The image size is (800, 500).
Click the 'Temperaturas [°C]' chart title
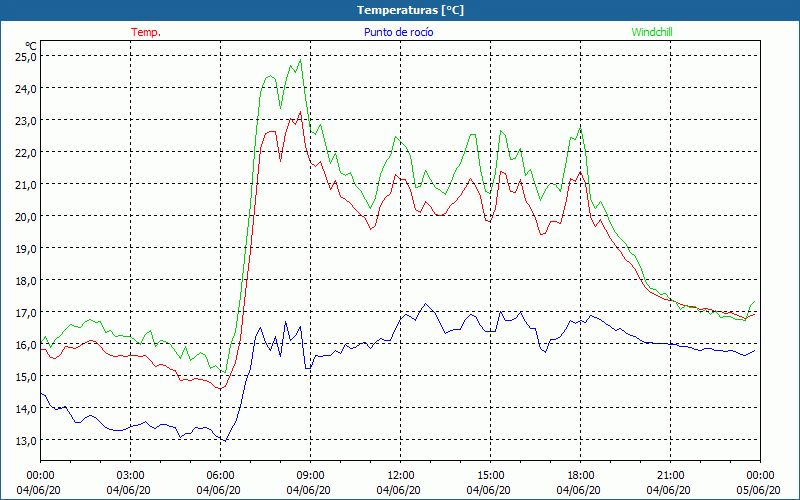click(x=410, y=10)
